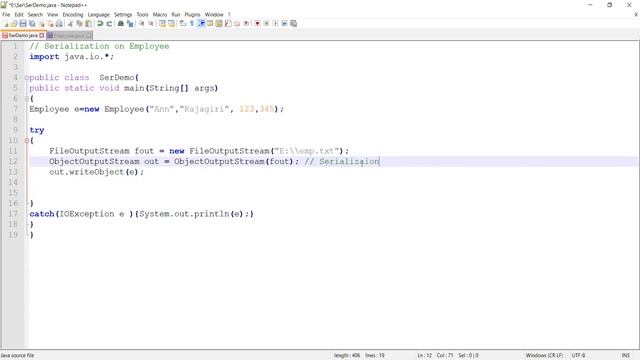
Task: Collapse the try block fold marker on line 10
Action: pos(27,140)
